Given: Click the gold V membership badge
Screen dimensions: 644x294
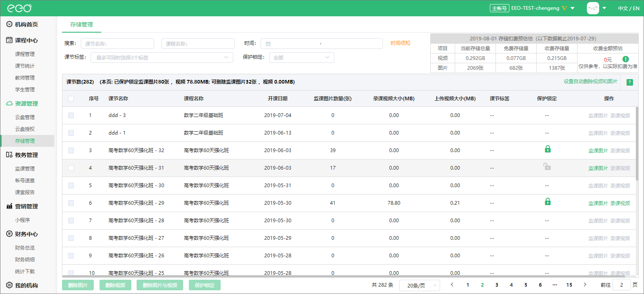Looking at the screenshot, I should point(564,8).
